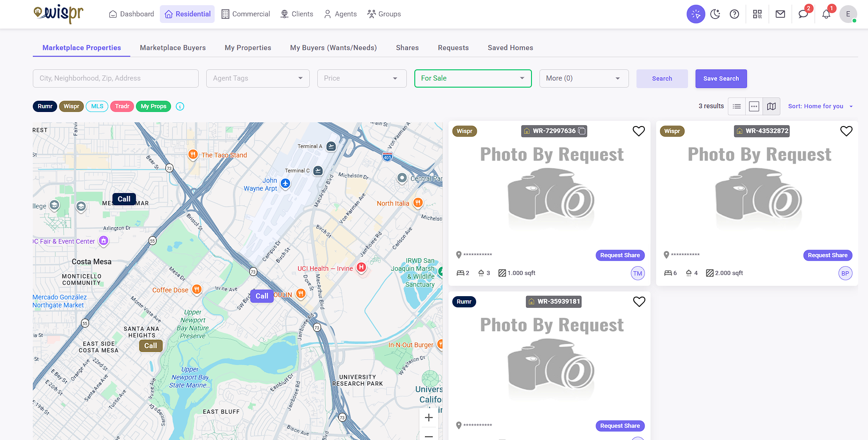Favorite listing WR-72997636 heart

click(639, 131)
